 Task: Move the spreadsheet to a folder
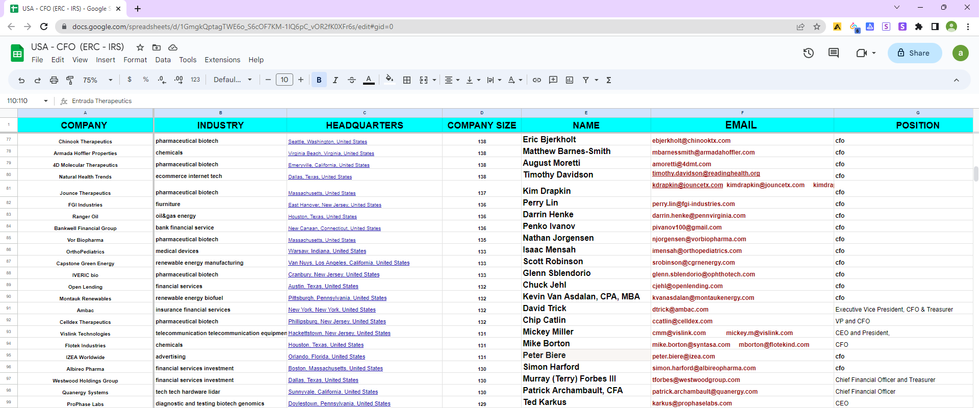[157, 47]
